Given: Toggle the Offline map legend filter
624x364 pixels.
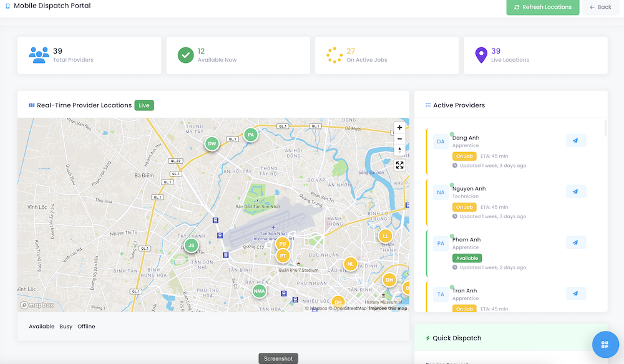Looking at the screenshot, I should (86, 326).
